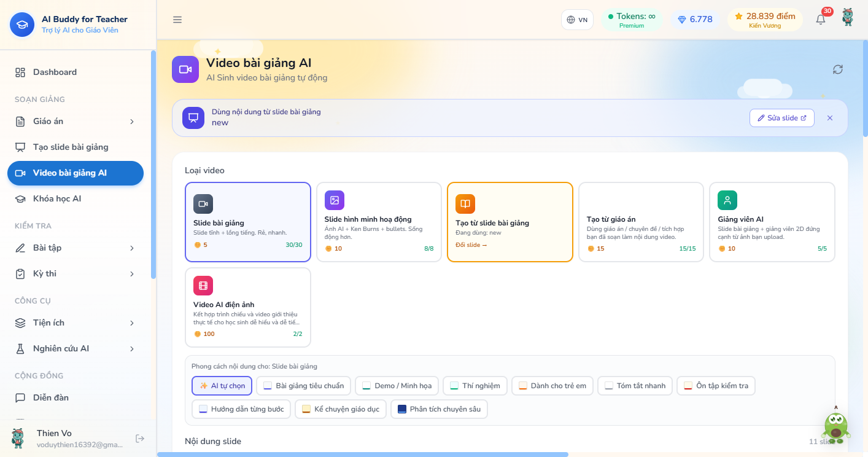Click the Video AI điện ảnh film icon

[x=203, y=286]
